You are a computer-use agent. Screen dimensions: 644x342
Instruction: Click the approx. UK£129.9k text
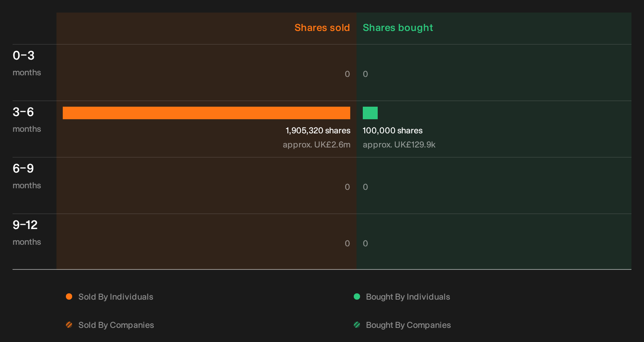click(399, 145)
